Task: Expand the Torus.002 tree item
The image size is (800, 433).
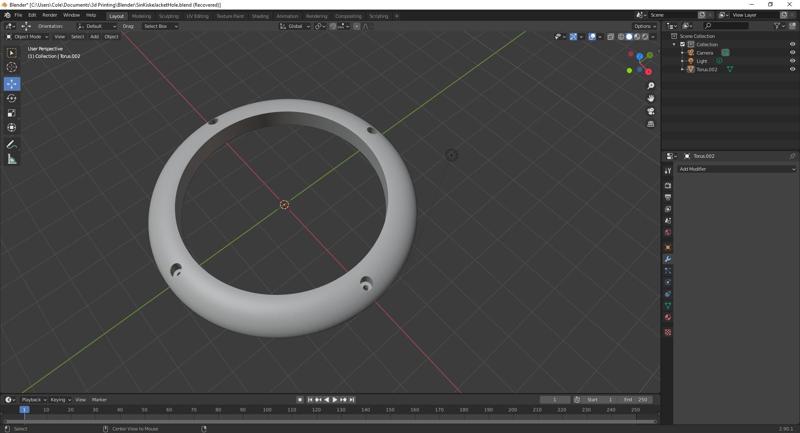Action: (x=683, y=69)
